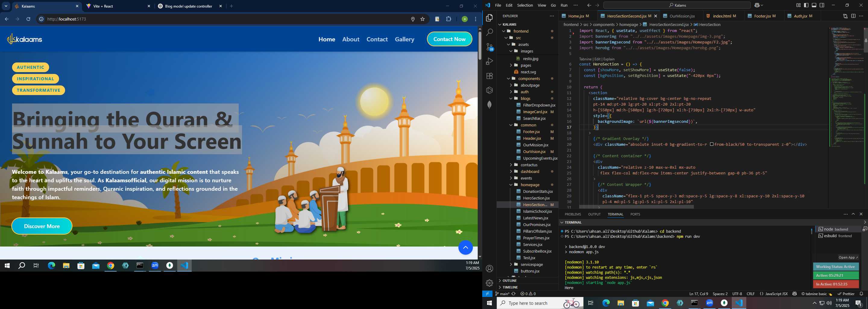Open the Extensions view in VS Code
868x309 pixels.
(489, 76)
